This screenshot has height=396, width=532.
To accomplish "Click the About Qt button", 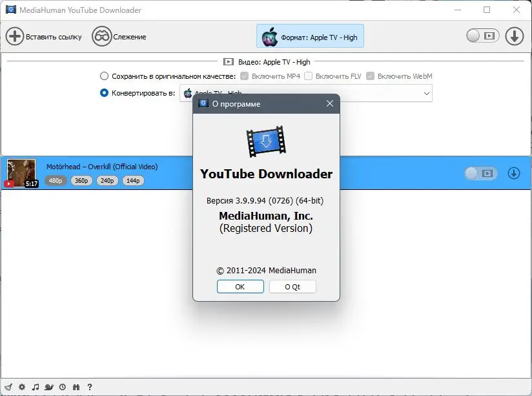I will coord(292,287).
